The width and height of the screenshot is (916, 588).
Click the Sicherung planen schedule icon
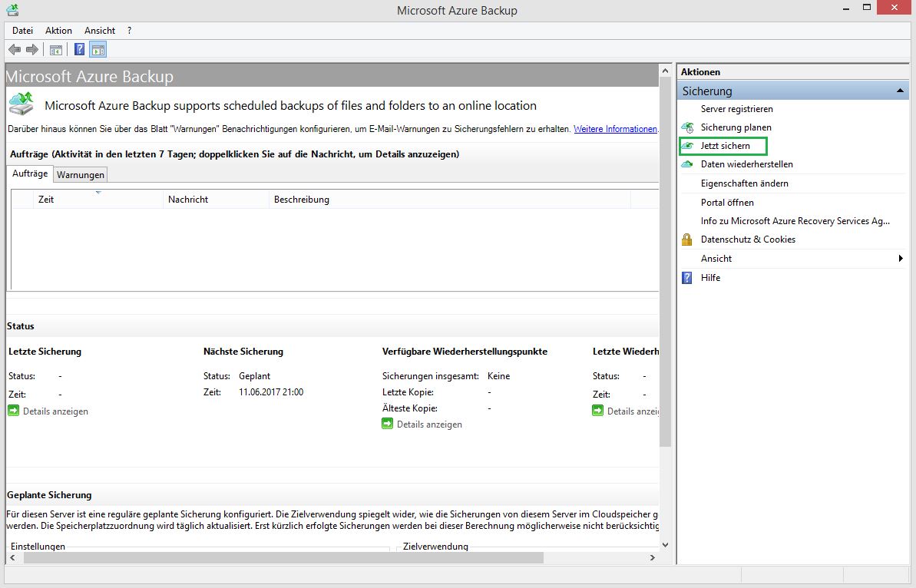pyautogui.click(x=689, y=127)
